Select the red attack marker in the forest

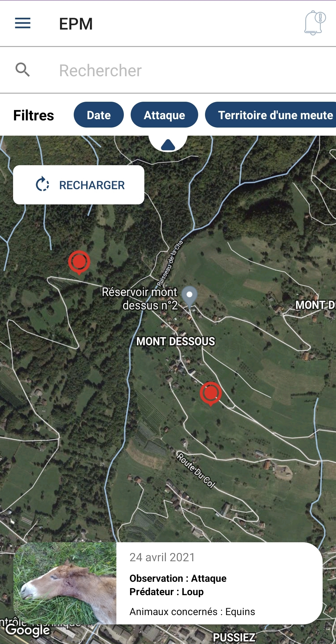(x=79, y=262)
